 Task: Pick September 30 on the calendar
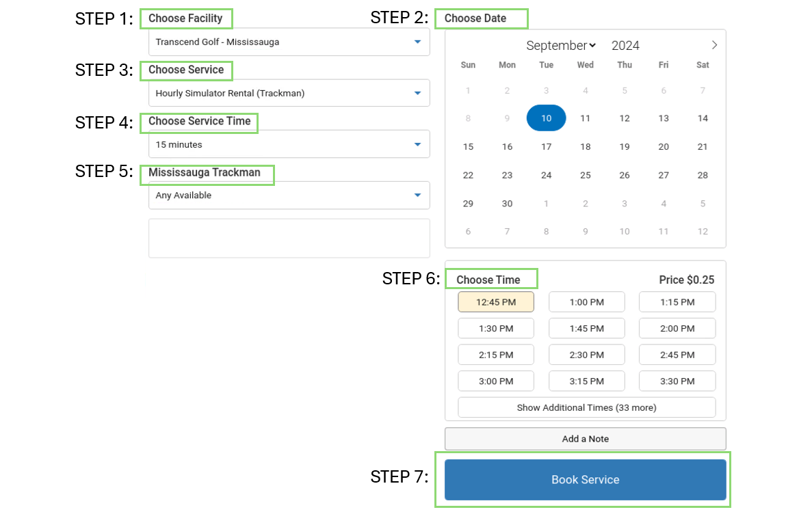point(507,204)
